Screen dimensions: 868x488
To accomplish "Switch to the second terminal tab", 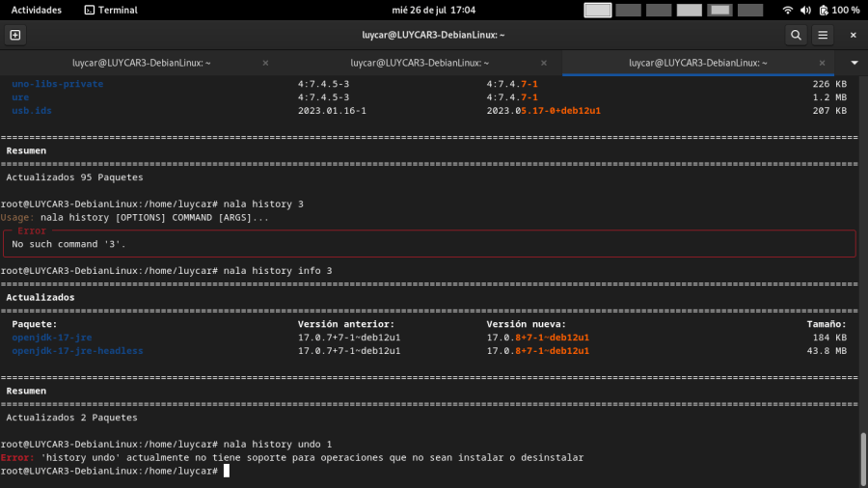I will 419,63.
